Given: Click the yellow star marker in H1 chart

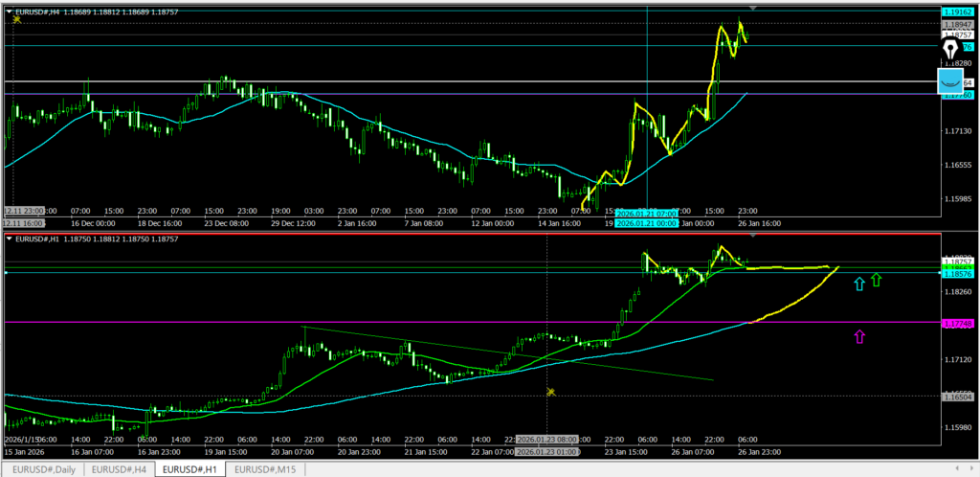Looking at the screenshot, I should click(550, 392).
